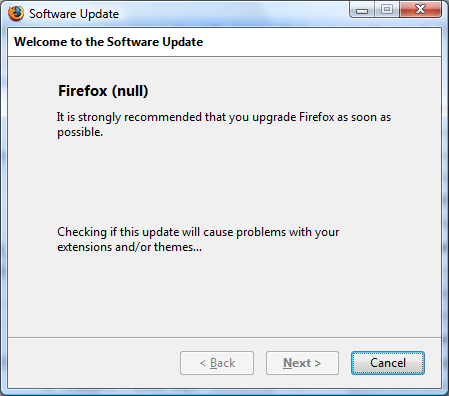
Task: Maximize the Software Update dialog
Action: [x=387, y=10]
